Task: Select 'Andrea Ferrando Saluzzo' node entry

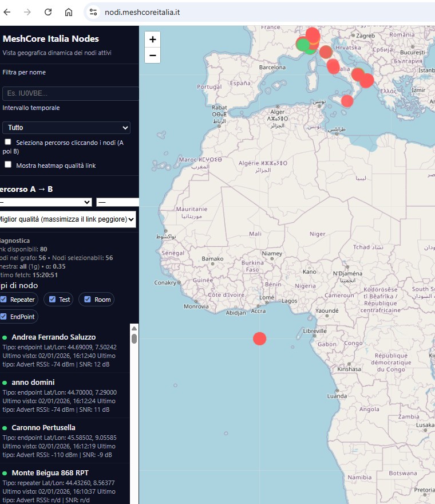Action: 53,337
